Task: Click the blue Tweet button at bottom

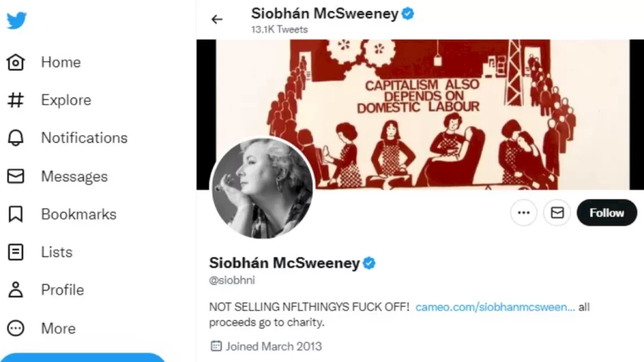Action: [x=82, y=357]
